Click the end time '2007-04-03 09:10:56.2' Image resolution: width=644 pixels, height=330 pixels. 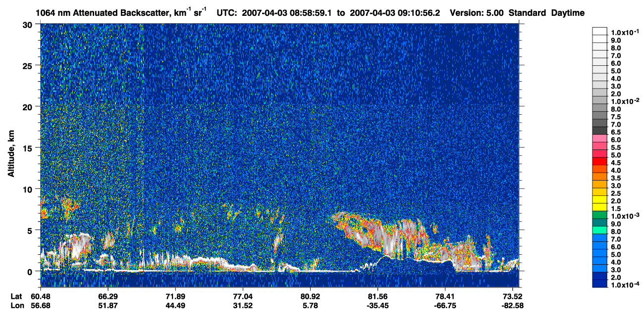395,13
